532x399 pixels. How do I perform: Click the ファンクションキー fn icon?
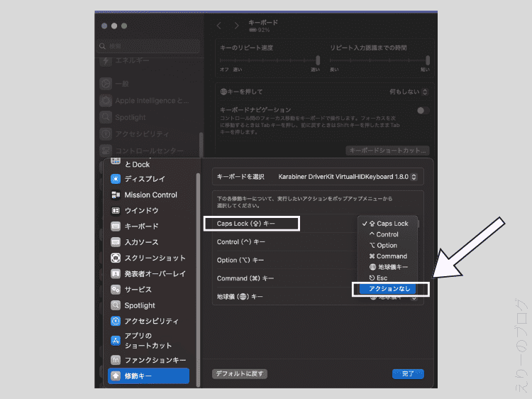pos(116,360)
